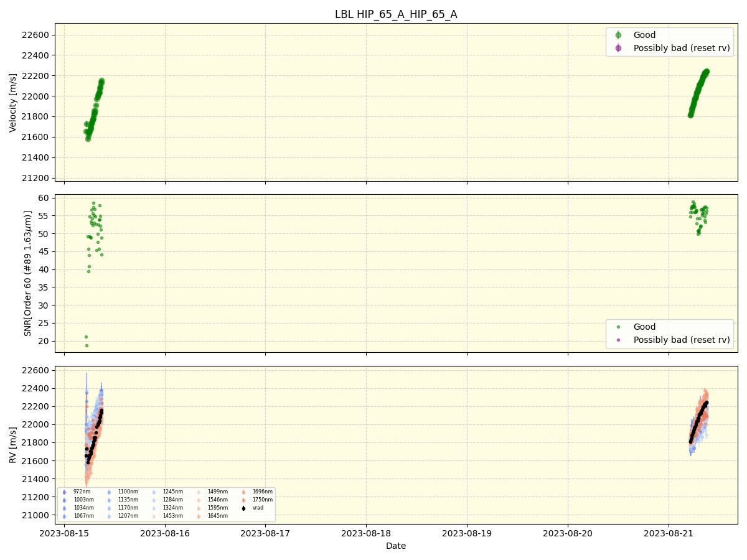Screen dimensions: 747x560
Task: Click the 20 tick on SNR axis
Action: click(x=45, y=341)
